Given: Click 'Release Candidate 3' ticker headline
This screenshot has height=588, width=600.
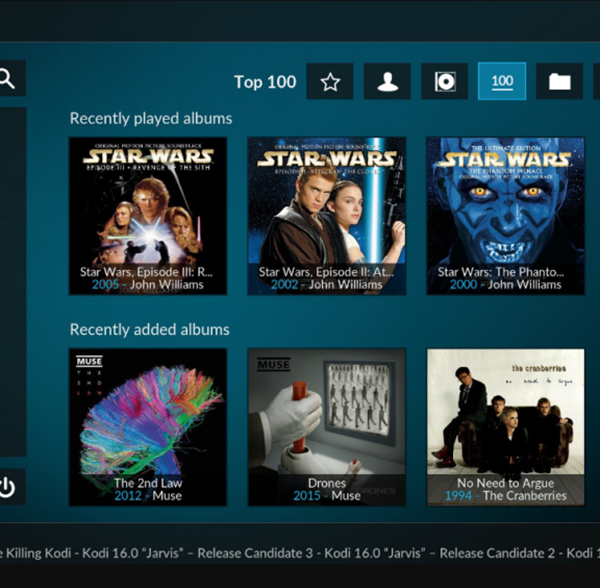Looking at the screenshot, I should pyautogui.click(x=255, y=553).
